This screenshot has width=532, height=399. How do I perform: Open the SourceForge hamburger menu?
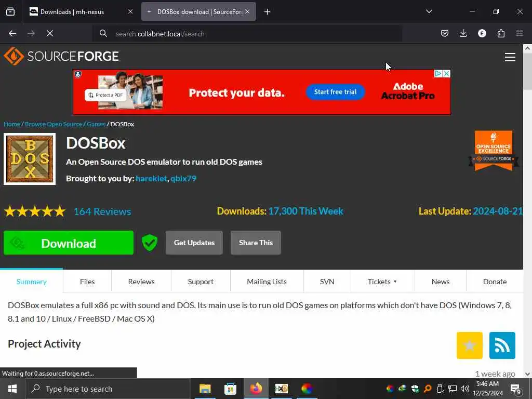[510, 57]
